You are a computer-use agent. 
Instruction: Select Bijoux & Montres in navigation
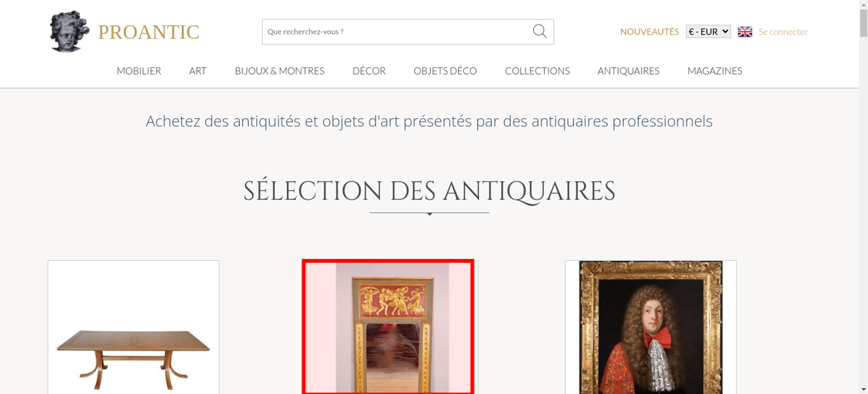pyautogui.click(x=279, y=71)
